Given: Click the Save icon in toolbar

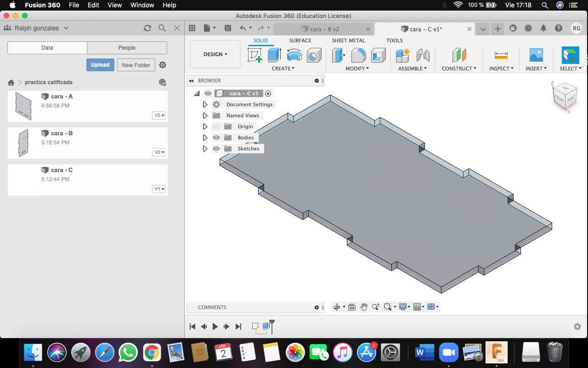Looking at the screenshot, I should click(228, 28).
